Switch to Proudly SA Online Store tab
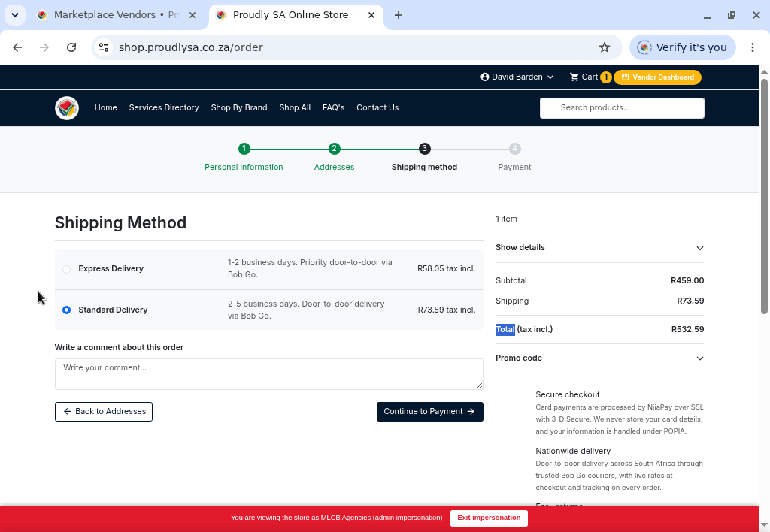This screenshot has width=770, height=532. (296, 15)
